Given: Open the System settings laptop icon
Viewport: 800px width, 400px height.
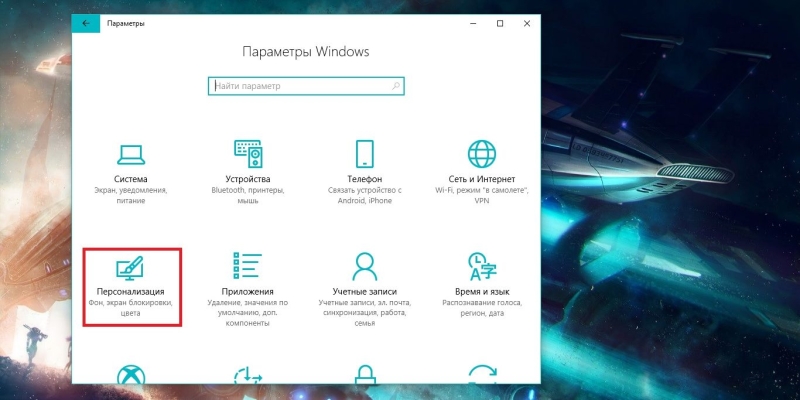Looking at the screenshot, I should (x=131, y=155).
